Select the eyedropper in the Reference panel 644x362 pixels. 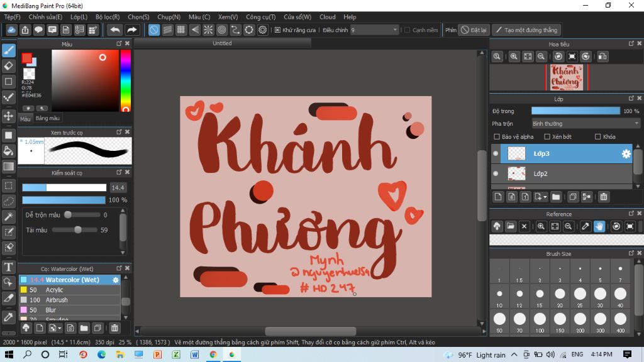(x=586, y=226)
